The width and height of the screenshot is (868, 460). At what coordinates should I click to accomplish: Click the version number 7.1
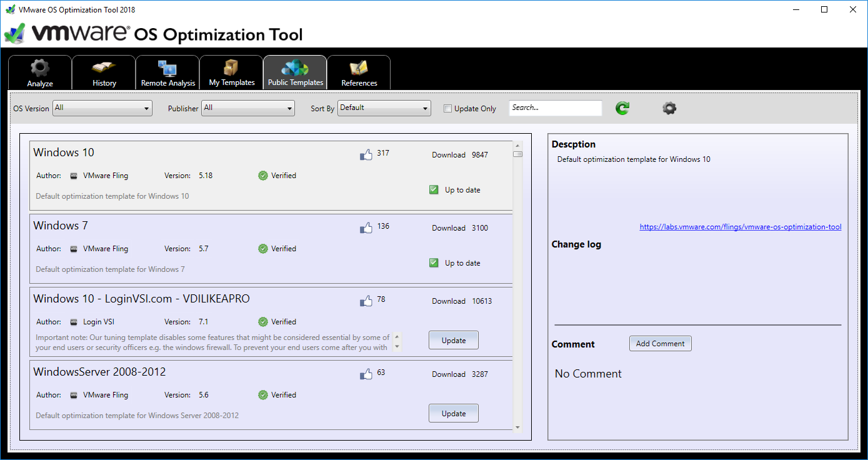[204, 322]
